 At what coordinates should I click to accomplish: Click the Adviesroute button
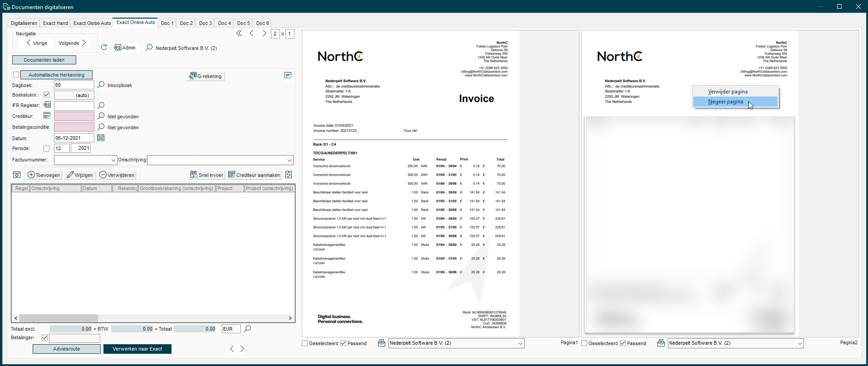(67, 349)
